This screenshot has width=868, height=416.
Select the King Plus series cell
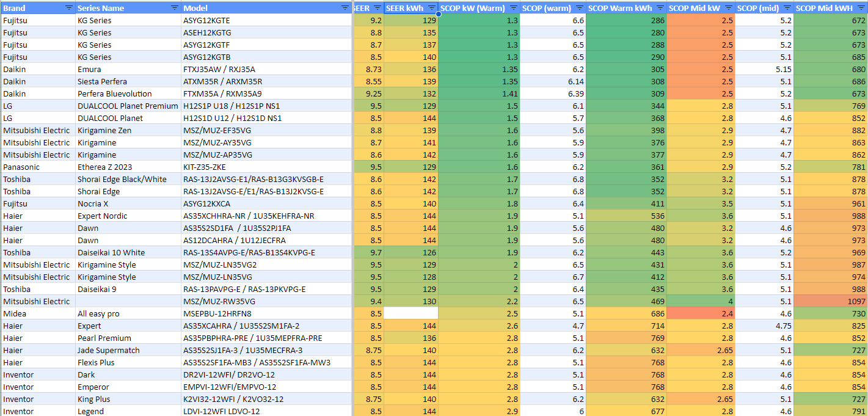pyautogui.click(x=128, y=399)
